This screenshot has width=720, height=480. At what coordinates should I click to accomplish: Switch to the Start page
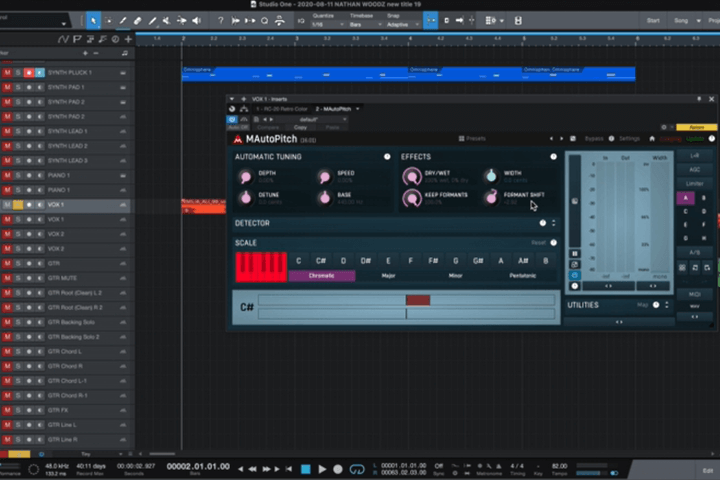653,21
